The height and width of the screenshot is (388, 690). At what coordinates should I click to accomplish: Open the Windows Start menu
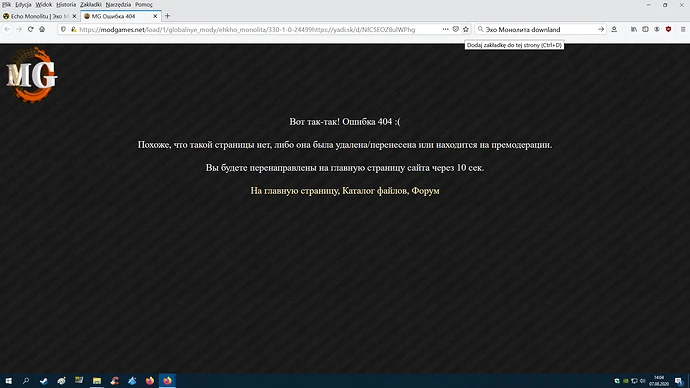click(x=8, y=381)
